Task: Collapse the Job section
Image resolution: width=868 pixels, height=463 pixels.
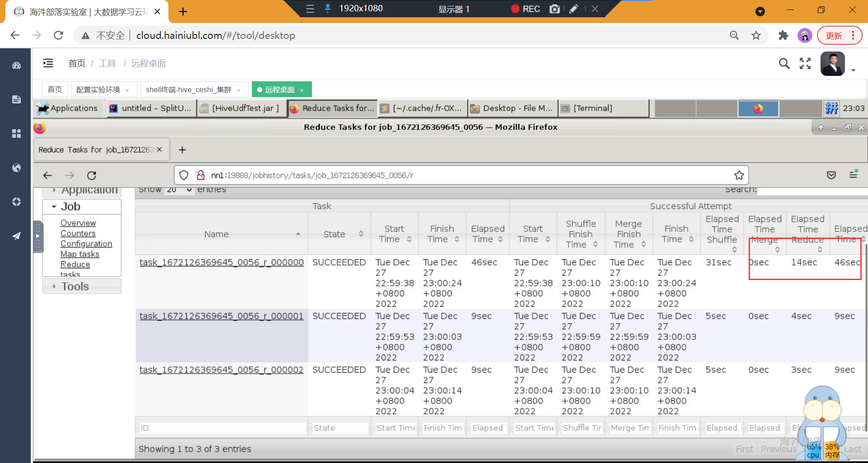Action: tap(82, 206)
